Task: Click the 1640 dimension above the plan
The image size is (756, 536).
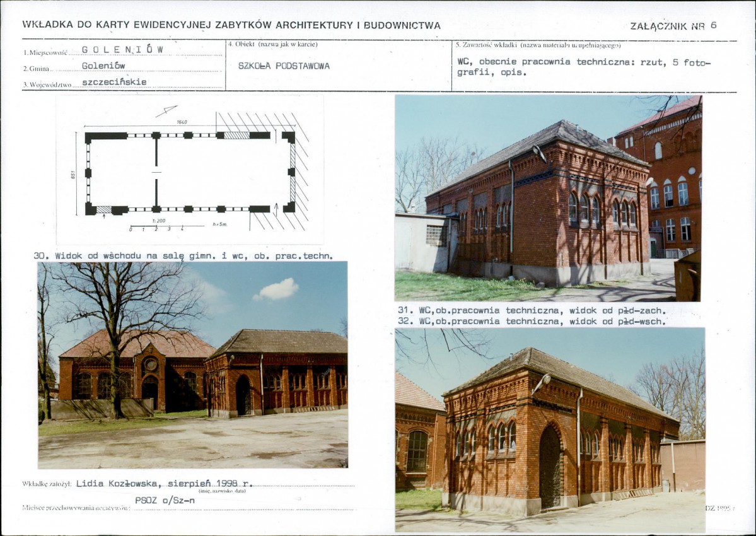Action: tap(182, 122)
